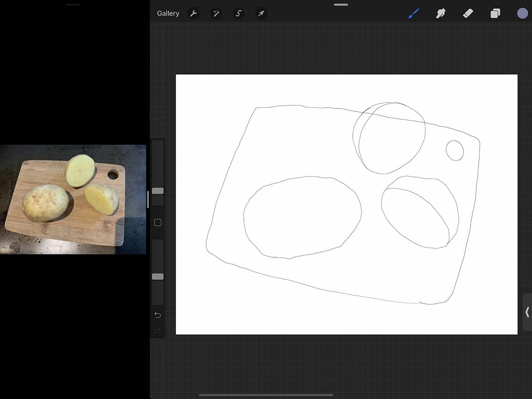Adjust the brush size slider

[x=157, y=191]
